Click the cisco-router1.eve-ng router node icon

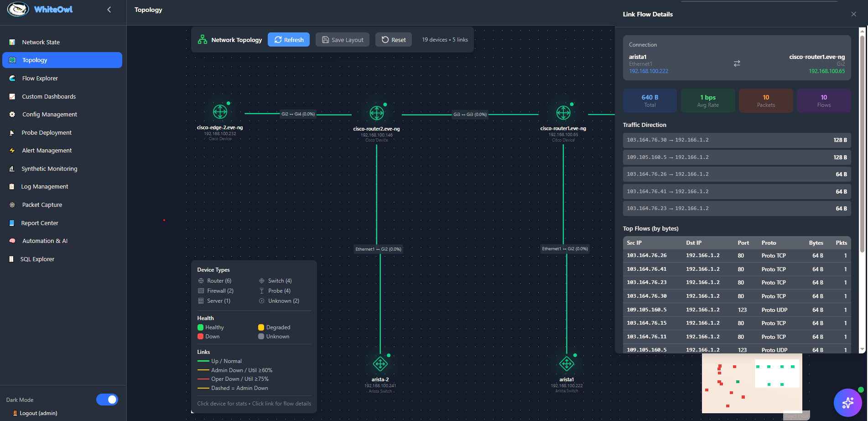[563, 112]
